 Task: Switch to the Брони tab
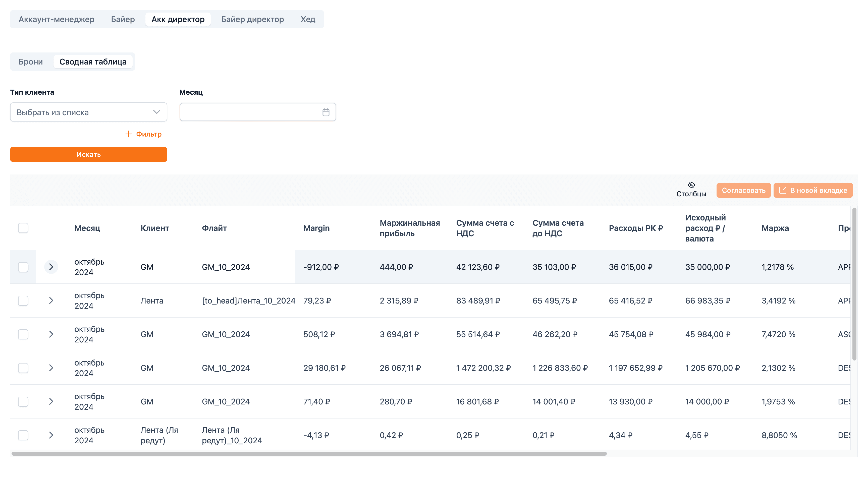click(x=31, y=62)
